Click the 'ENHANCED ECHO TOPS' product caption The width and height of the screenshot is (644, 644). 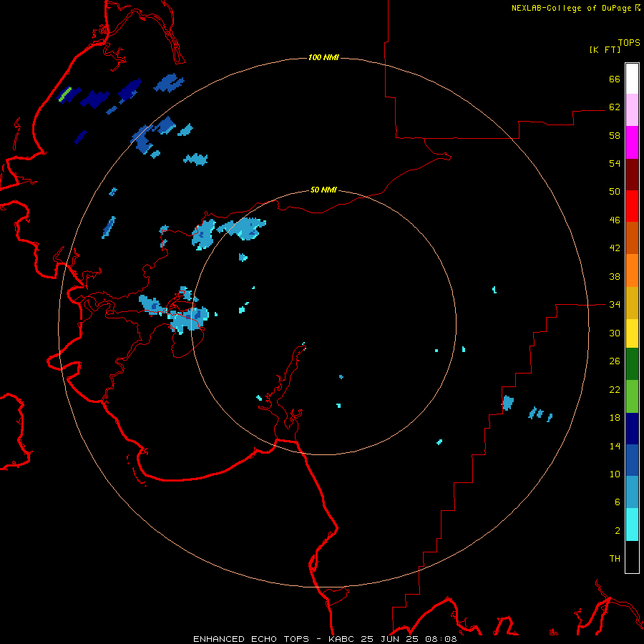(251, 639)
